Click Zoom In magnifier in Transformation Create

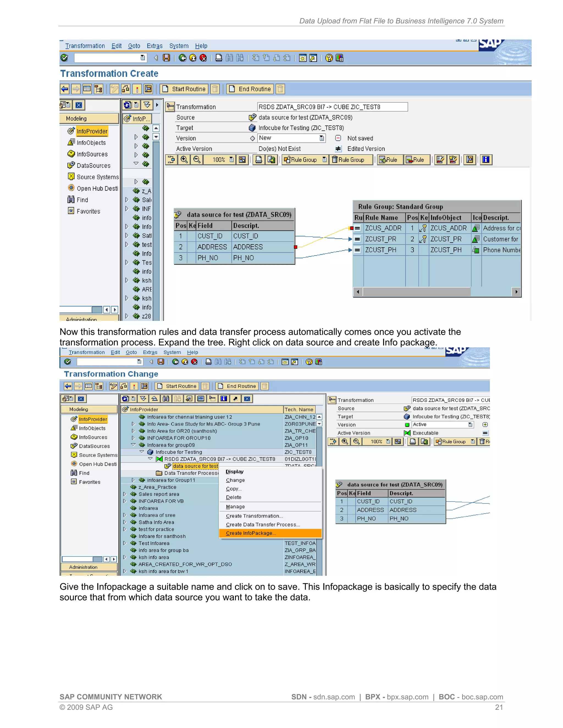184,160
